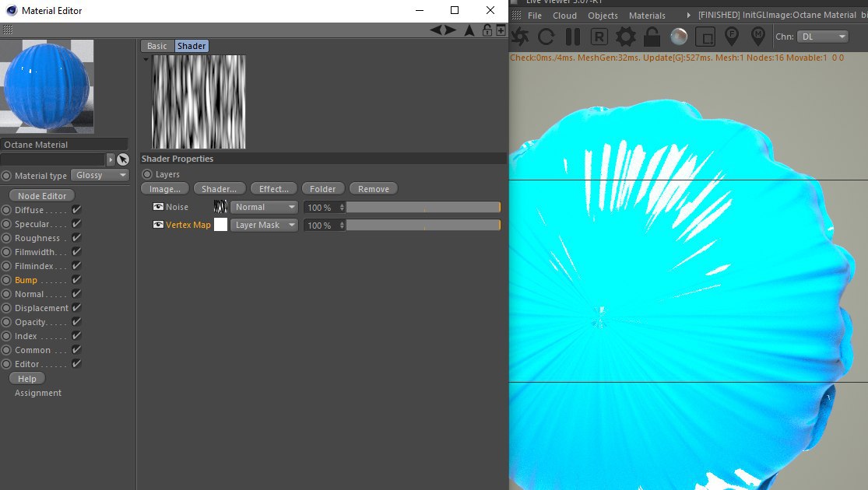The height and width of the screenshot is (490, 868).
Task: Select the Assignment entry
Action: [38, 393]
